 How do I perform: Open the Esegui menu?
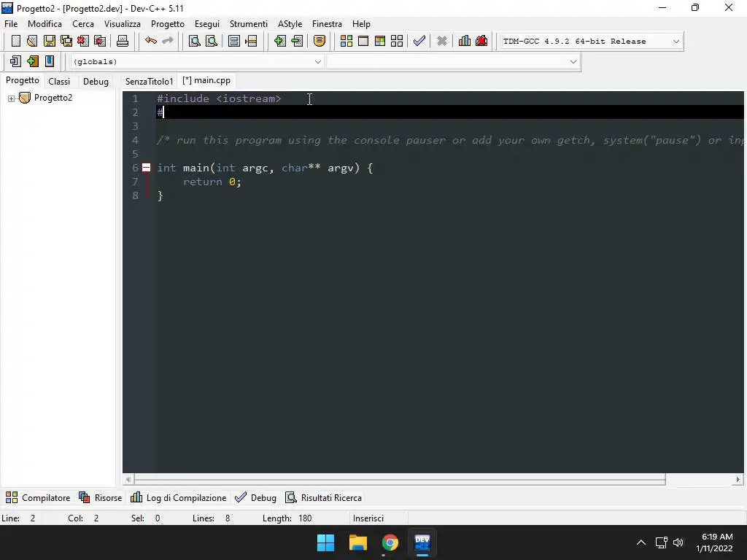[x=206, y=24]
